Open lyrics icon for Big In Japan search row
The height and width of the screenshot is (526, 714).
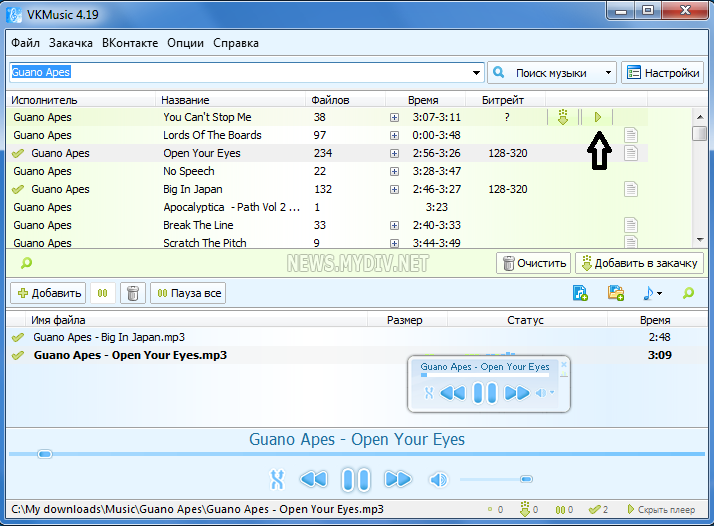pyautogui.click(x=631, y=189)
